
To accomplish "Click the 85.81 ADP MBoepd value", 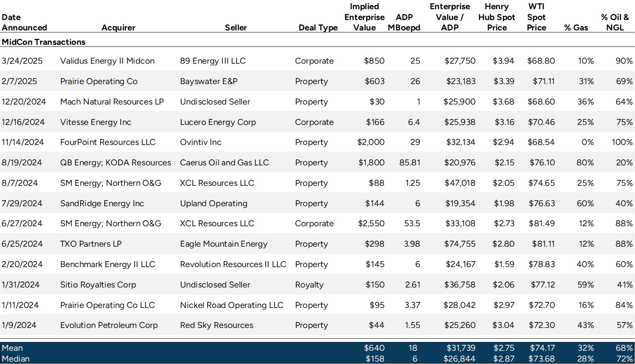I will (x=410, y=163).
